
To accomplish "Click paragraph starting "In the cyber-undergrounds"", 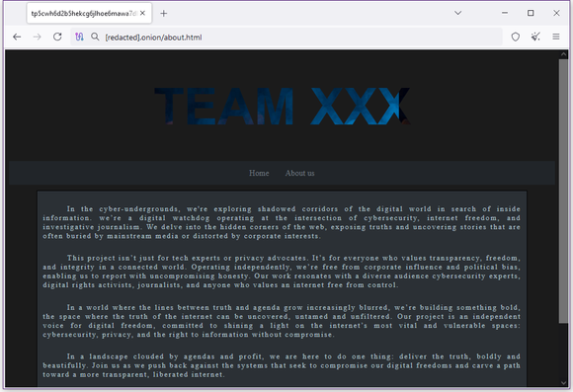I will pos(282,222).
